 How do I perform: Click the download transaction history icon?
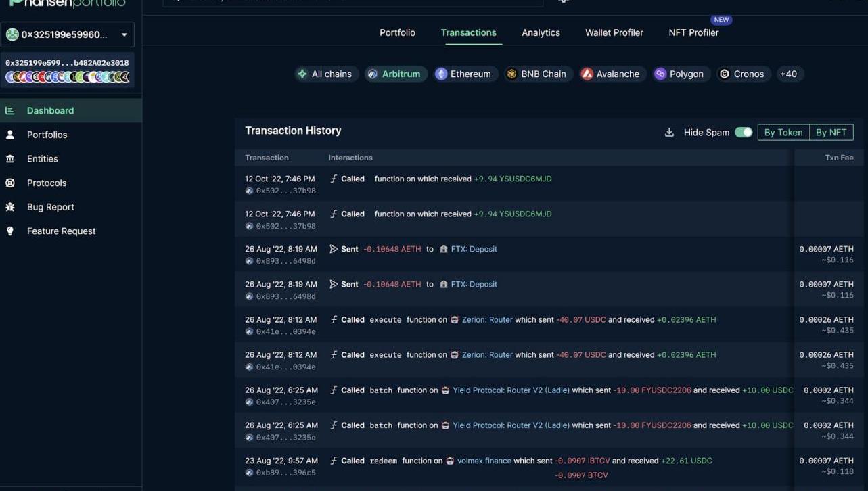pyautogui.click(x=669, y=133)
